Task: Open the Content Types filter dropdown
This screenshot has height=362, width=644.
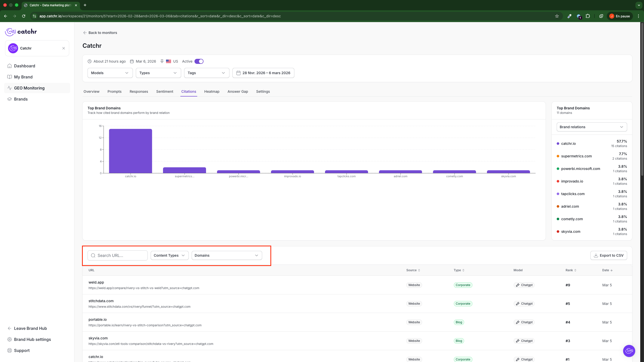Action: pos(169,255)
